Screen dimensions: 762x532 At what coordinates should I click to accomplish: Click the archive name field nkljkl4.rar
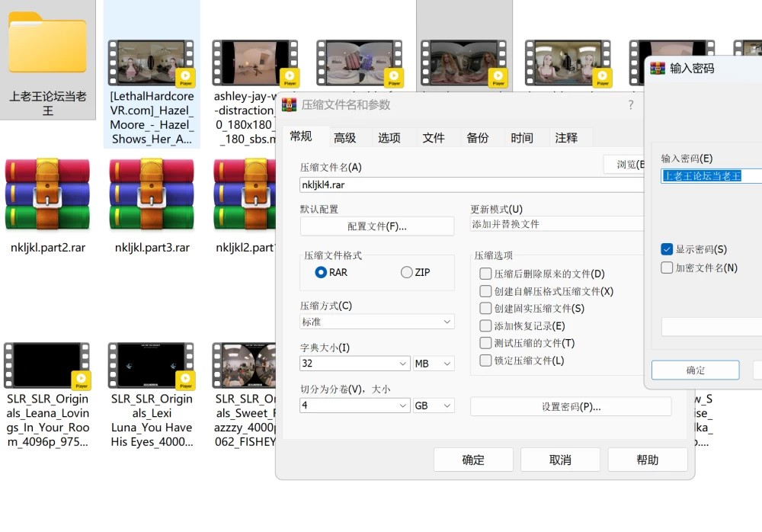[472, 184]
